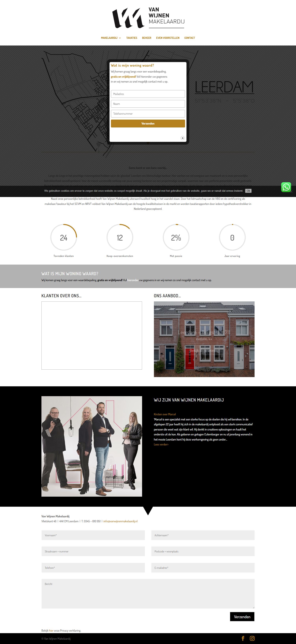Screen dimensions: 296x644
Task: Click 'Lees verder>' under Kirsten over Marcel
Action: click(x=161, y=444)
